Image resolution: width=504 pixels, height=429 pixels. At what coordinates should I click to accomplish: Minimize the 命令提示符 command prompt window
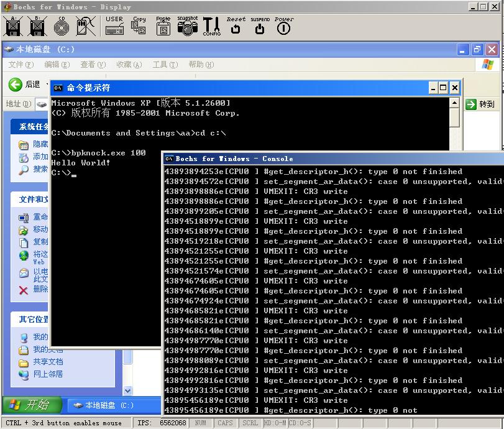[433, 88]
